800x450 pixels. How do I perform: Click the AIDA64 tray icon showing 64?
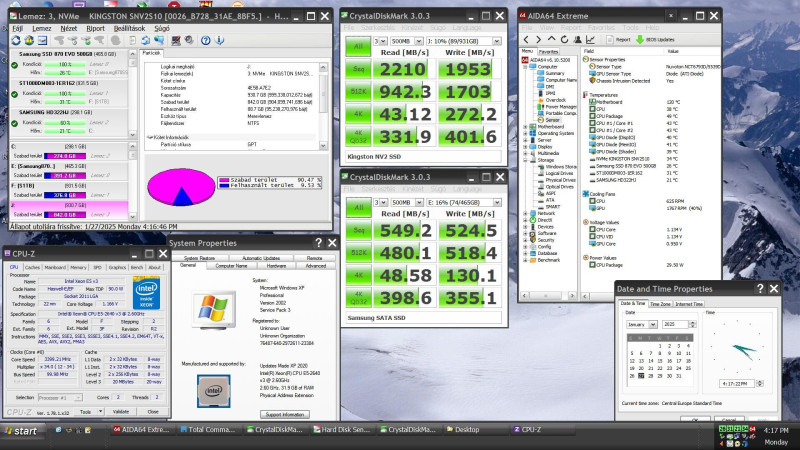pyautogui.click(x=752, y=429)
